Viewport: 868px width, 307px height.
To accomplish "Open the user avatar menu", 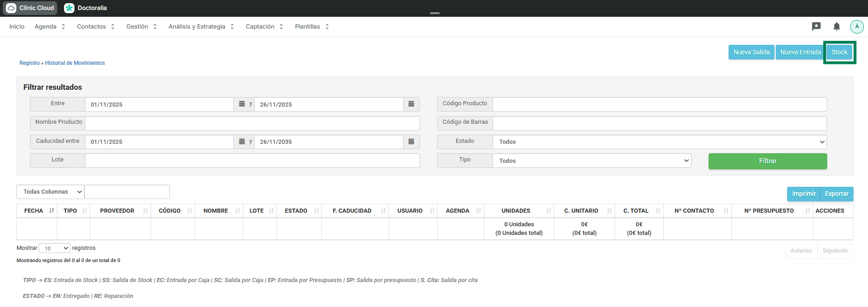I will pos(857,26).
